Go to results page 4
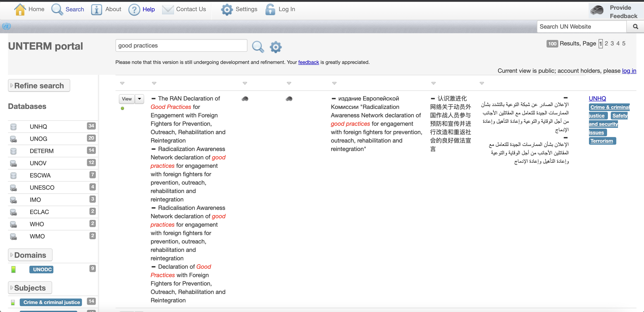 (618, 43)
